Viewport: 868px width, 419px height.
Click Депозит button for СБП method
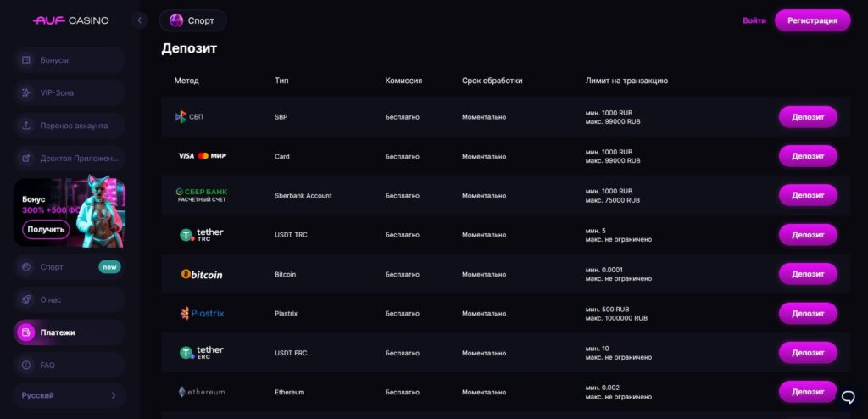[808, 117]
